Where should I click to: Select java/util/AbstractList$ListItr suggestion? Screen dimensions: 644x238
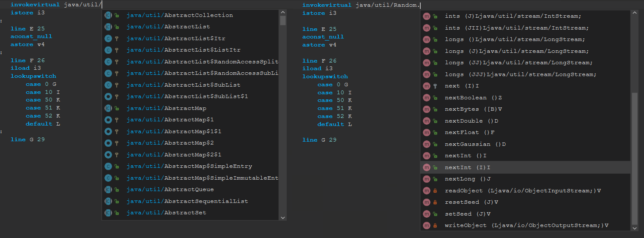coord(190,50)
